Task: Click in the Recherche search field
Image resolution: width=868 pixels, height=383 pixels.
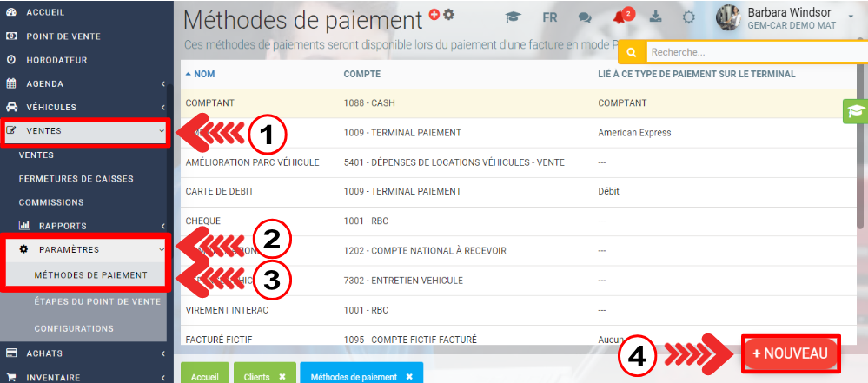Action: point(756,52)
